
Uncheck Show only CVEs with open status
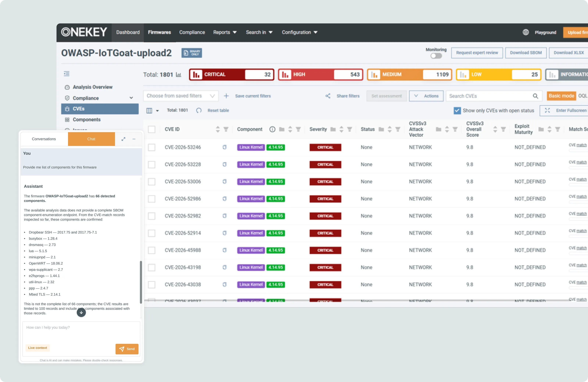[457, 110]
